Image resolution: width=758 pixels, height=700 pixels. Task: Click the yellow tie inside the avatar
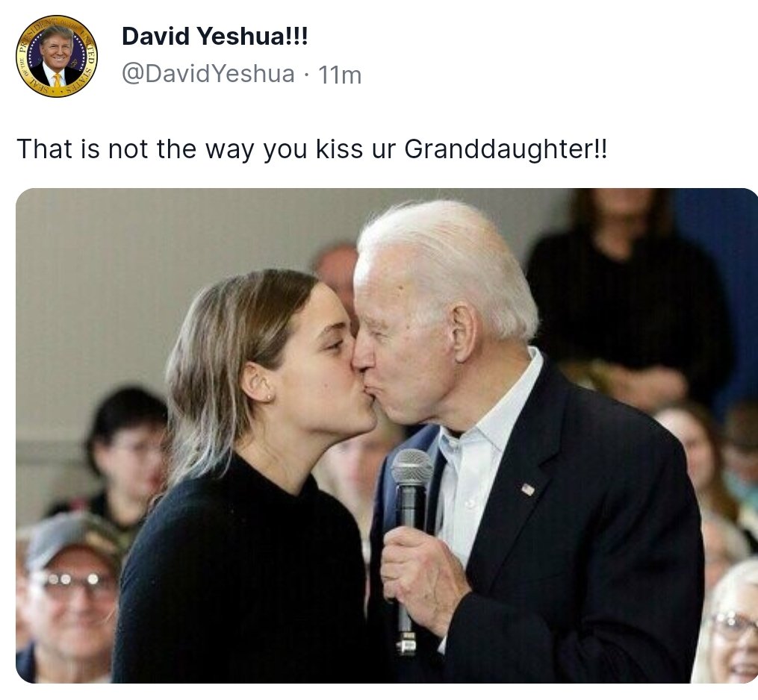(58, 80)
